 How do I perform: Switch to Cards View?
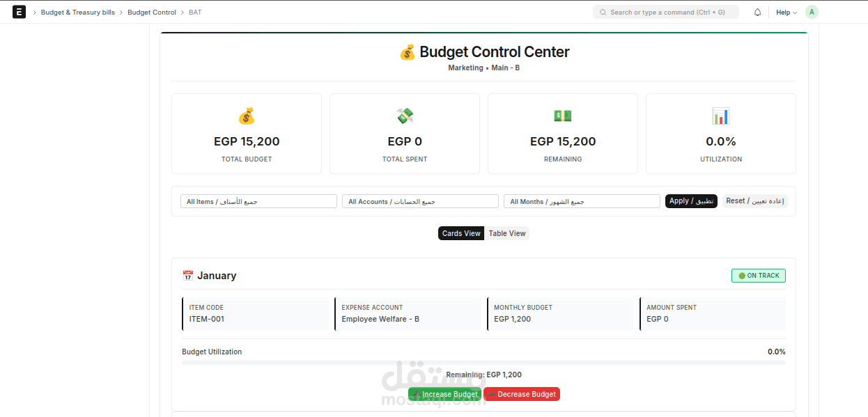461,233
